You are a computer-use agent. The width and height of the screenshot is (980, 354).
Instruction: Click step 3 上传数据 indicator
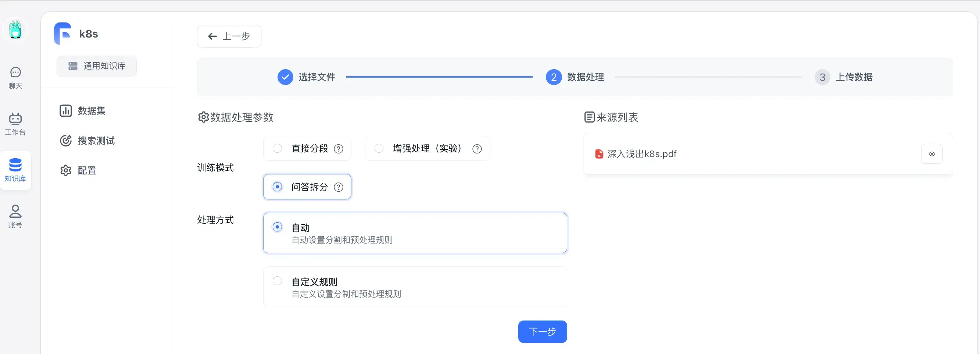pyautogui.click(x=822, y=77)
